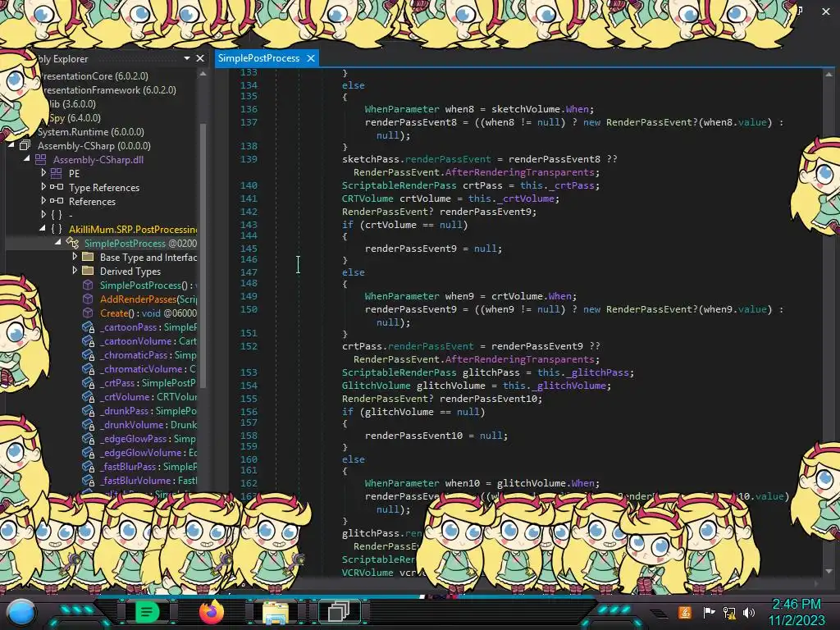Click the _fastBlurVolume field icon
The image size is (840, 630).
88,480
